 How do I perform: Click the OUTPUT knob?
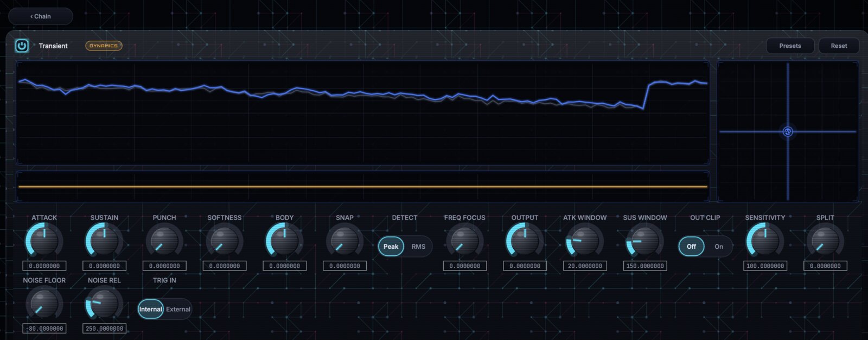pyautogui.click(x=525, y=241)
